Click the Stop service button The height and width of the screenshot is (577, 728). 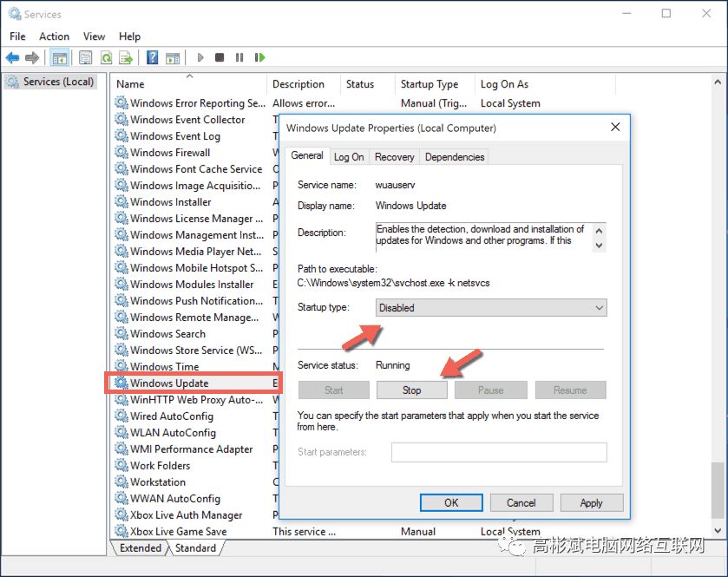[412, 390]
